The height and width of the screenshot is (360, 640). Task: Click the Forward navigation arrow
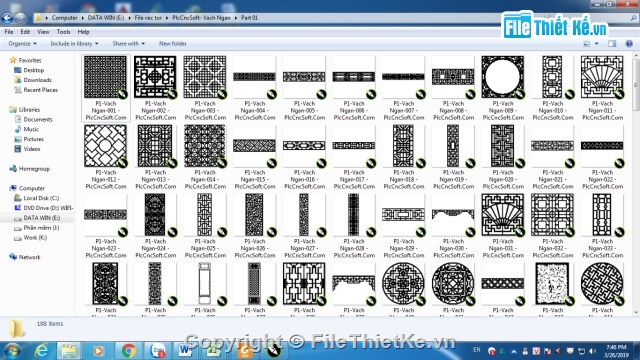20,18
